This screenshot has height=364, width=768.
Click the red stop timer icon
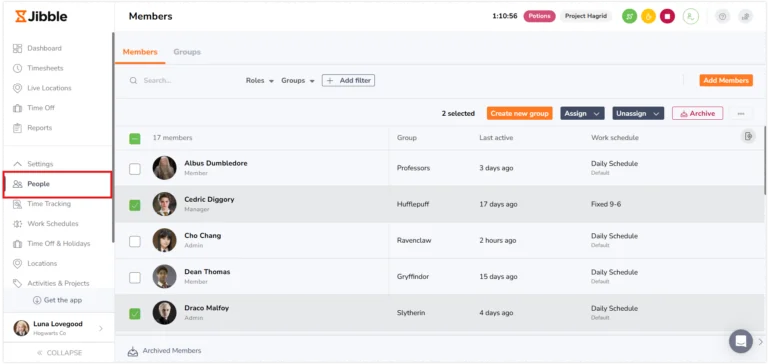pyautogui.click(x=667, y=16)
